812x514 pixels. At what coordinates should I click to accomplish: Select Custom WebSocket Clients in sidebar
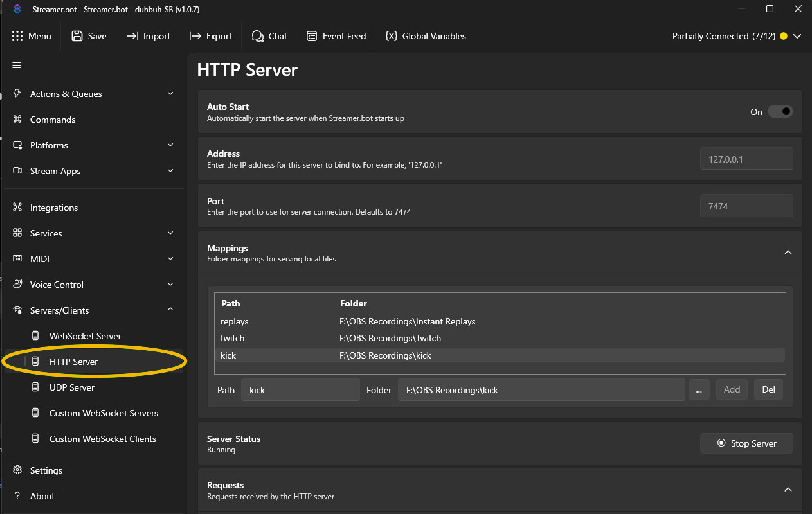(x=102, y=439)
